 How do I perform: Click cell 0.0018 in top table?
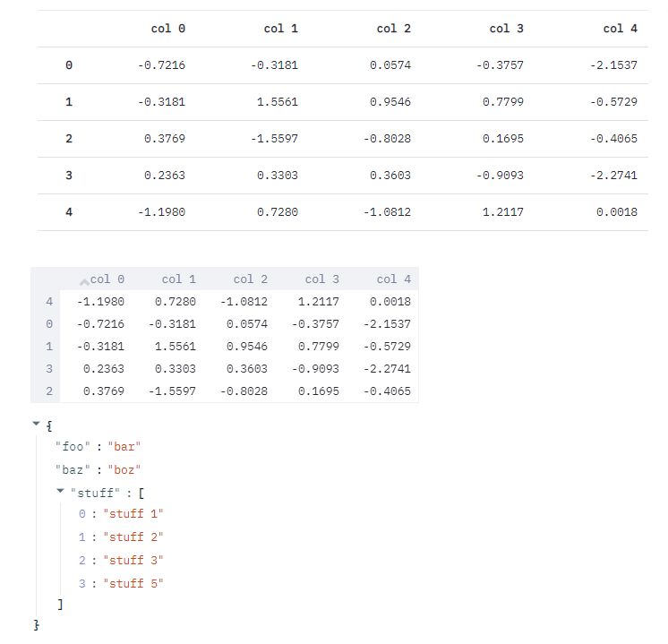617,212
